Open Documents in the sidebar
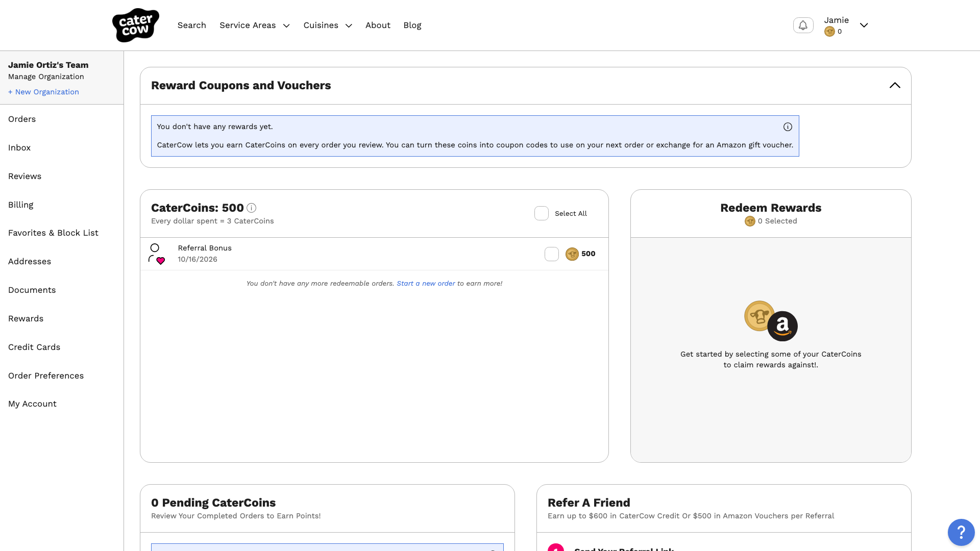This screenshot has width=980, height=551. (32, 290)
